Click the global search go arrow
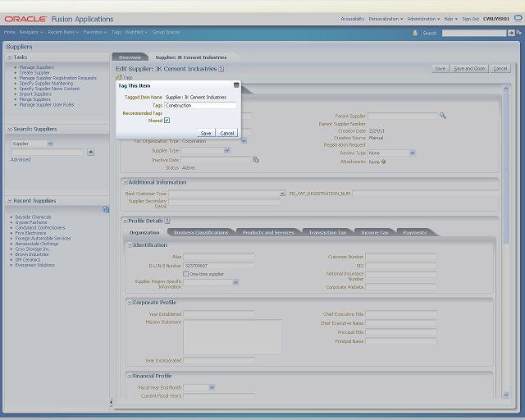Viewport: 525px width, 420px height. click(x=511, y=33)
